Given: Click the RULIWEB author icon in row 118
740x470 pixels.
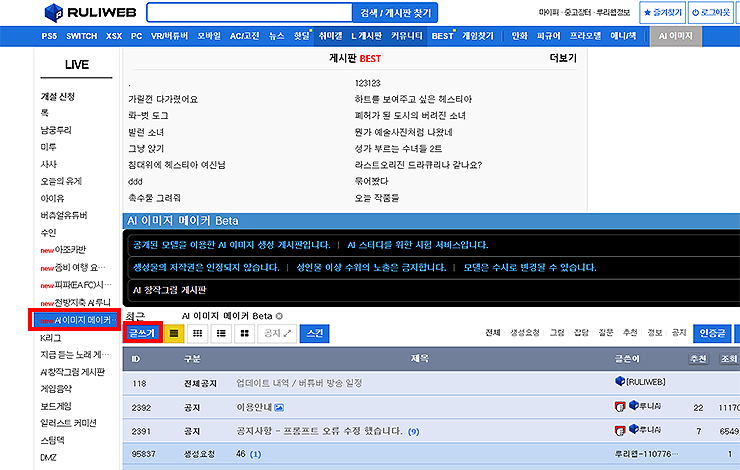Looking at the screenshot, I should [620, 381].
